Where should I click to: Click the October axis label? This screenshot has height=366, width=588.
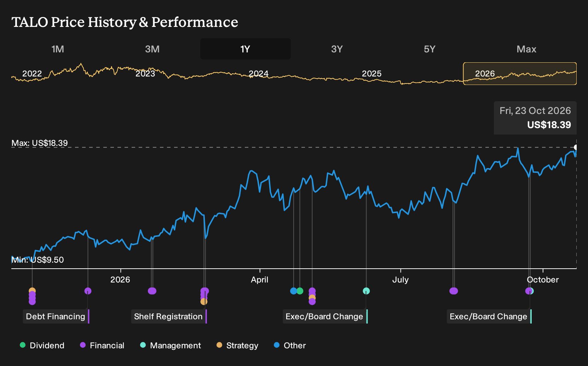pyautogui.click(x=543, y=280)
